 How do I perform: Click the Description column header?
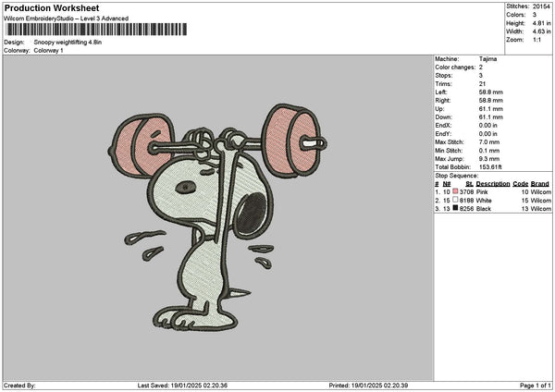pyautogui.click(x=493, y=183)
